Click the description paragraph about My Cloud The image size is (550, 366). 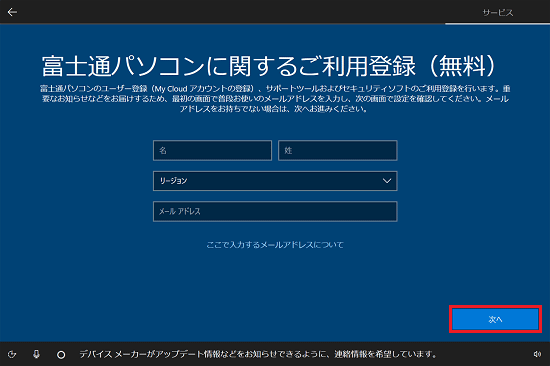click(x=275, y=99)
